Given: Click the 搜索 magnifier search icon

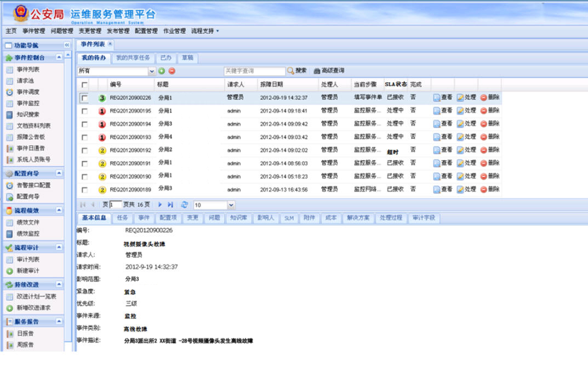Looking at the screenshot, I should click(x=290, y=71).
